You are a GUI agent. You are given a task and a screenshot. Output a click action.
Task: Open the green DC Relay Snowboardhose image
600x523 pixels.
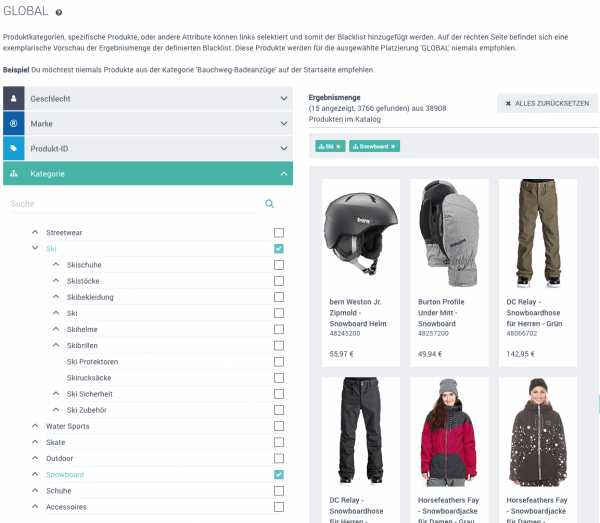(538, 233)
